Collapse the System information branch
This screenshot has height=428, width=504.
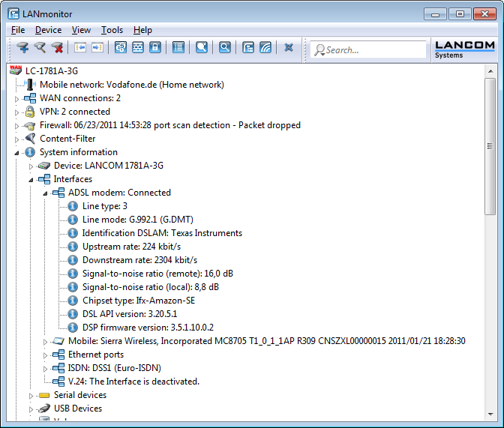tap(17, 152)
